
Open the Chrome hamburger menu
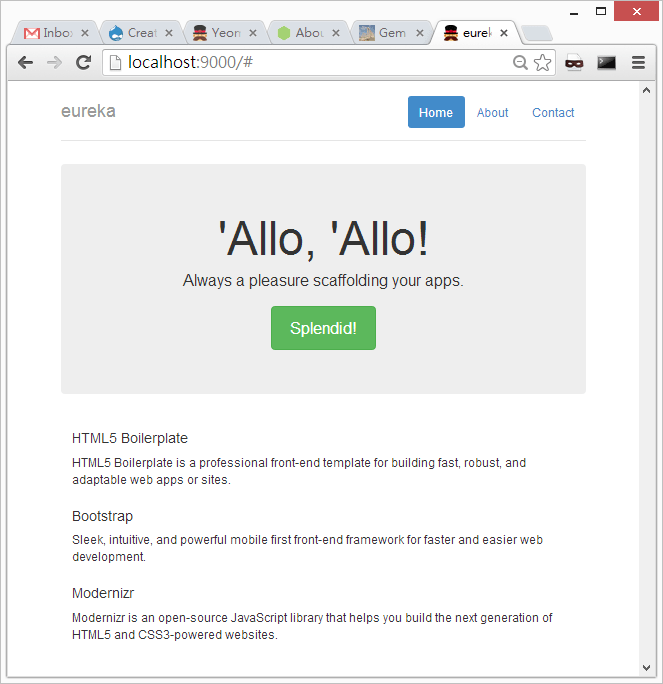[638, 62]
